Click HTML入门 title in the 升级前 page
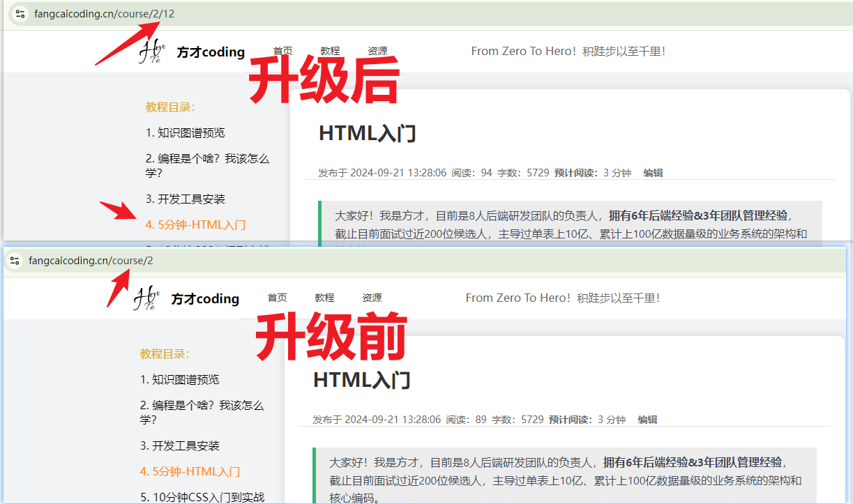 (x=362, y=380)
